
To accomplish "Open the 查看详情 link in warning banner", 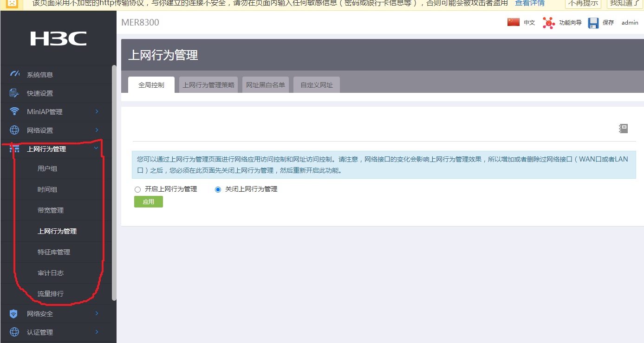I will click(529, 3).
